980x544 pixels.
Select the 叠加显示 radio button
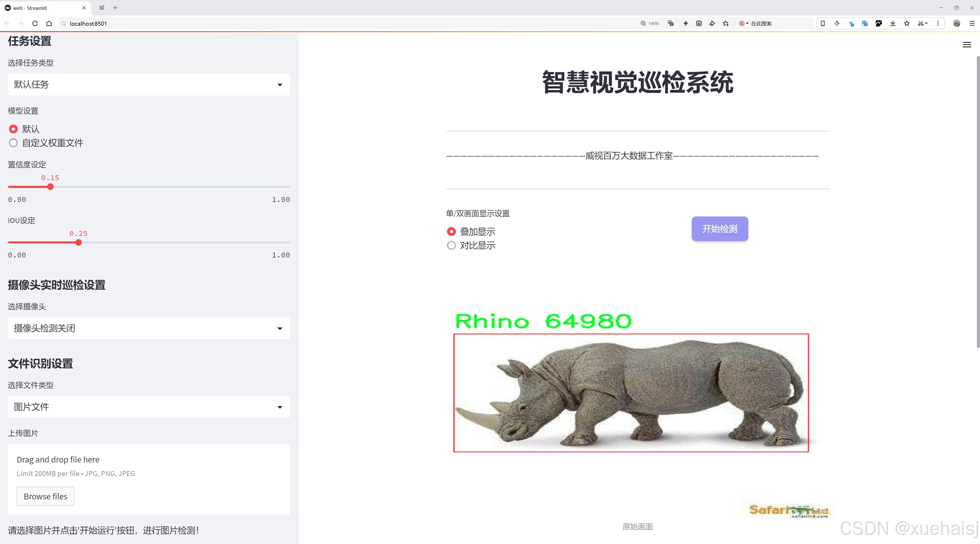451,231
